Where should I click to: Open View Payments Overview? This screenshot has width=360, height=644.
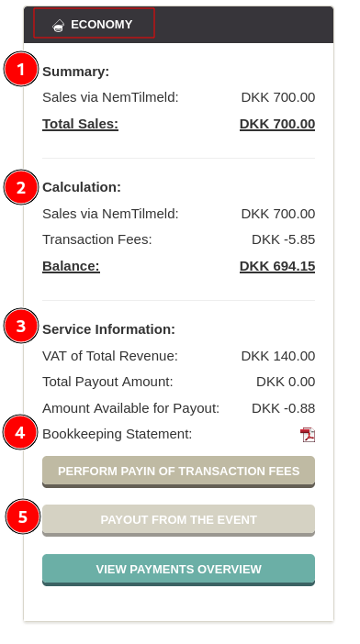178,570
